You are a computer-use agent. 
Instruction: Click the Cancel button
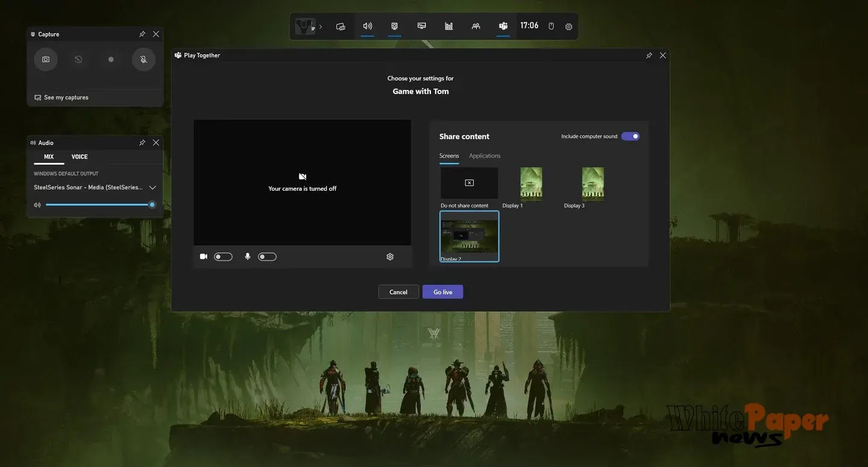(x=398, y=292)
